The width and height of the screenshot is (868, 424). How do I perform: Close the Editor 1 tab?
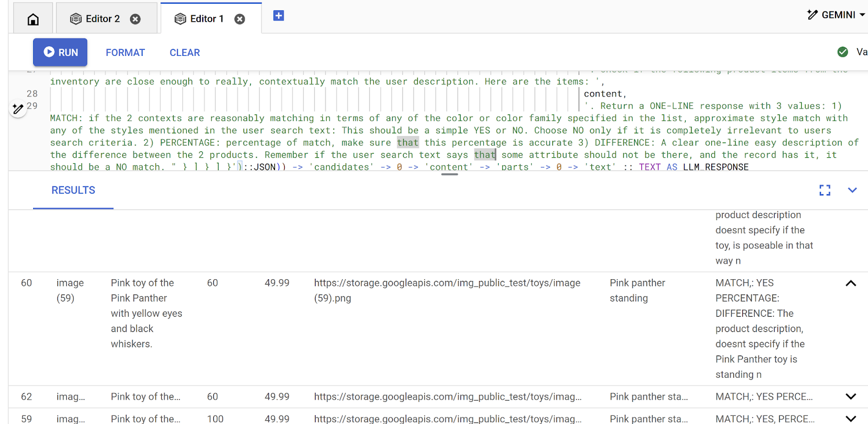(x=239, y=19)
